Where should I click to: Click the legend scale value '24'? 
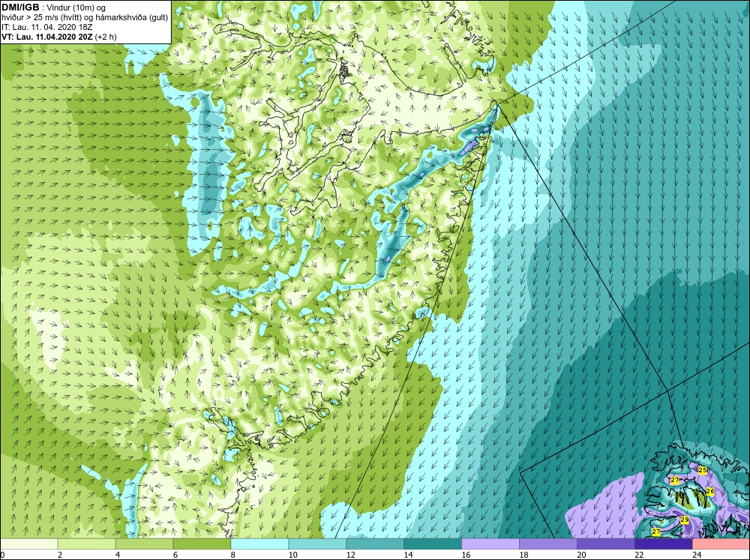pos(697,555)
